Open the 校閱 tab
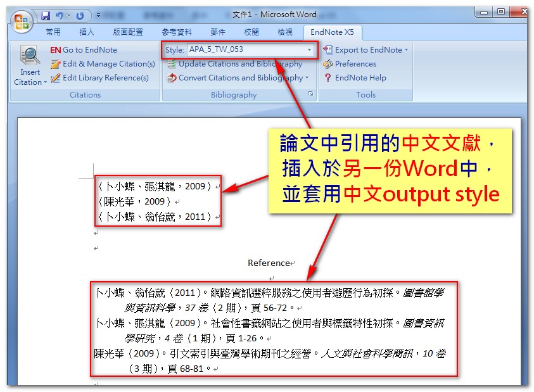The width and height of the screenshot is (534, 392). point(251,32)
